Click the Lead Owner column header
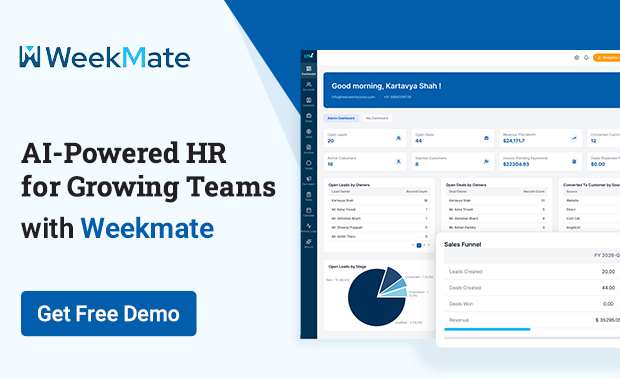This screenshot has width=620, height=378. coord(340,192)
